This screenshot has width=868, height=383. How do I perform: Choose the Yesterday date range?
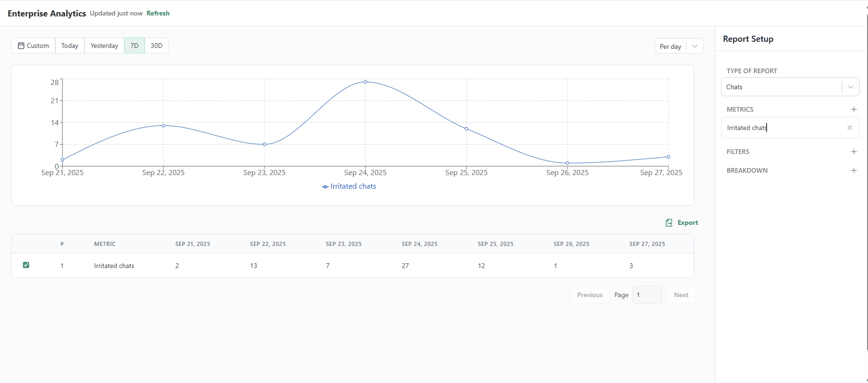click(x=104, y=46)
